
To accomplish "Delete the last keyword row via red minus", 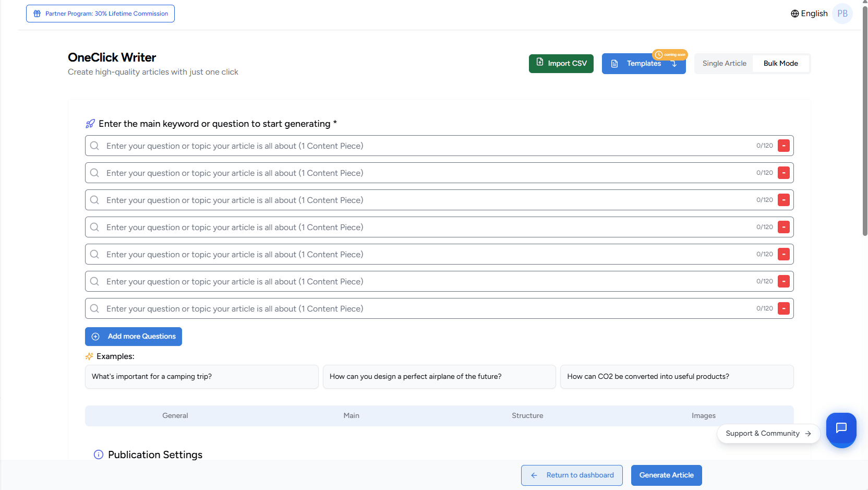I will click(783, 308).
